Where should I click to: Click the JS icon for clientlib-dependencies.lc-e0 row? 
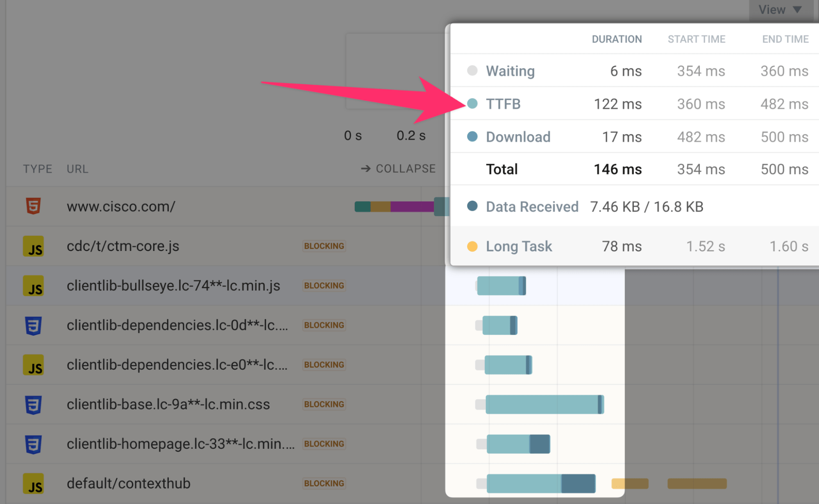tap(34, 364)
